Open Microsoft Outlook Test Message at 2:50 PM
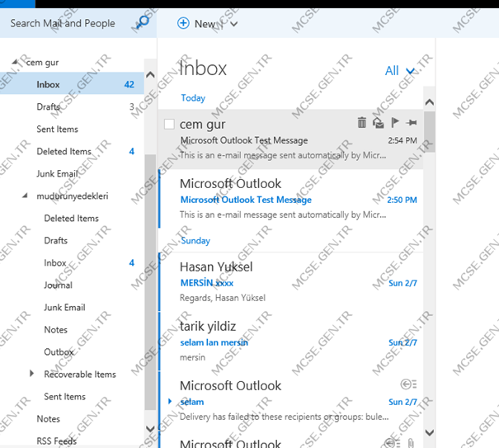Viewport: 499px width, 448px height. pyautogui.click(x=291, y=199)
